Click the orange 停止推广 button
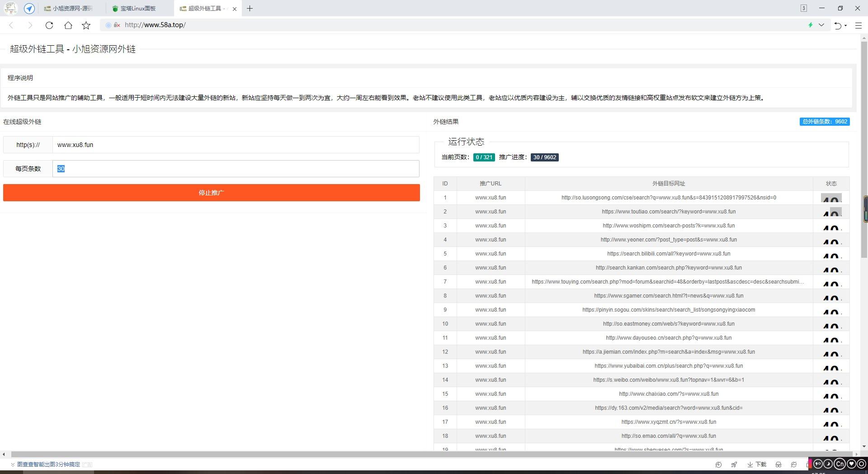 click(x=211, y=193)
